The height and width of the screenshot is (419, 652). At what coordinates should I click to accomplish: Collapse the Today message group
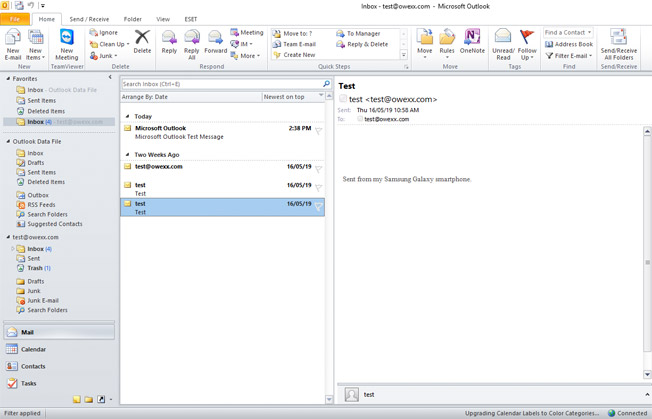127,116
